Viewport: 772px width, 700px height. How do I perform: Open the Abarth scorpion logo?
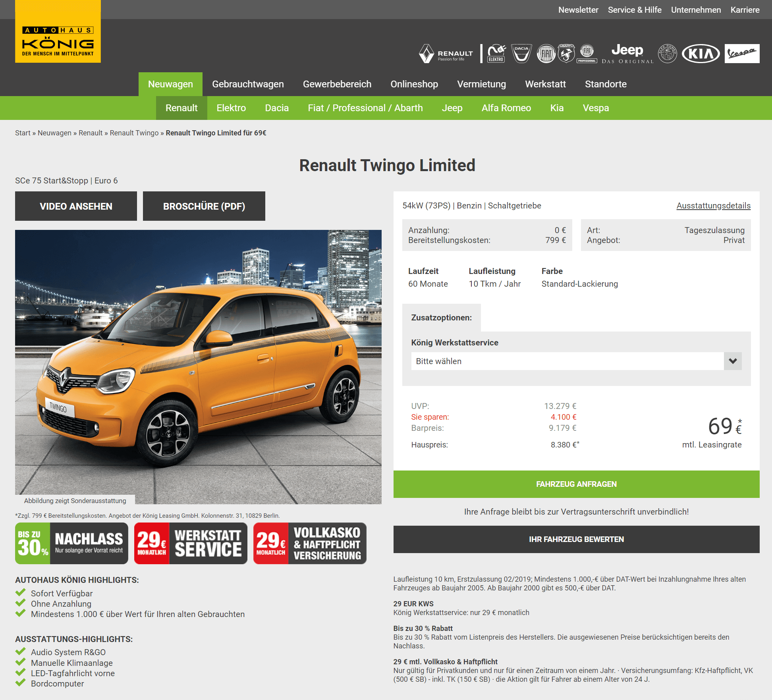tap(566, 54)
